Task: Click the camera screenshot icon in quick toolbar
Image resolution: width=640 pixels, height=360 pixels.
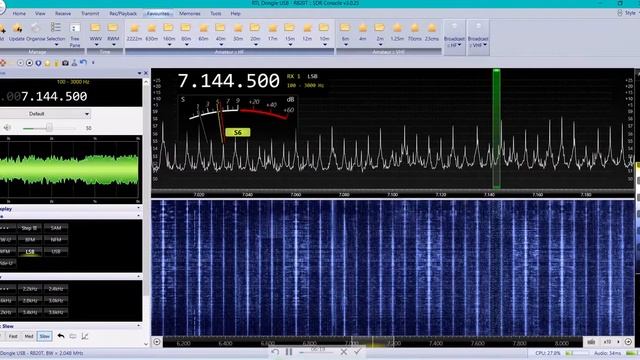Action: tap(65, 63)
